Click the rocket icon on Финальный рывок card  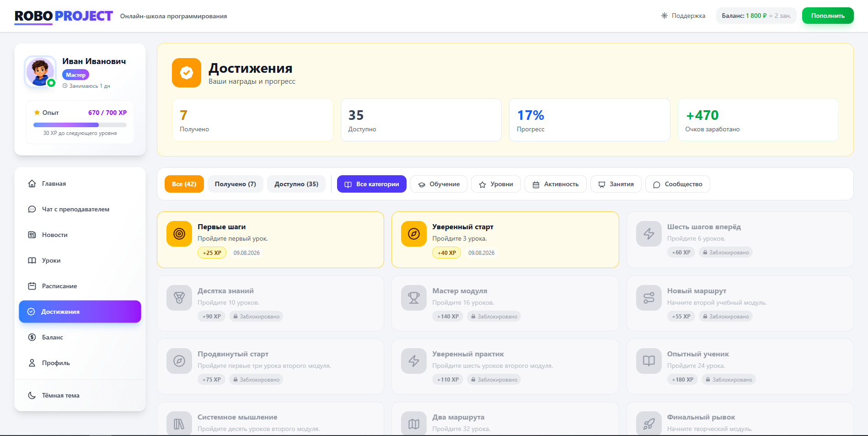(649, 424)
